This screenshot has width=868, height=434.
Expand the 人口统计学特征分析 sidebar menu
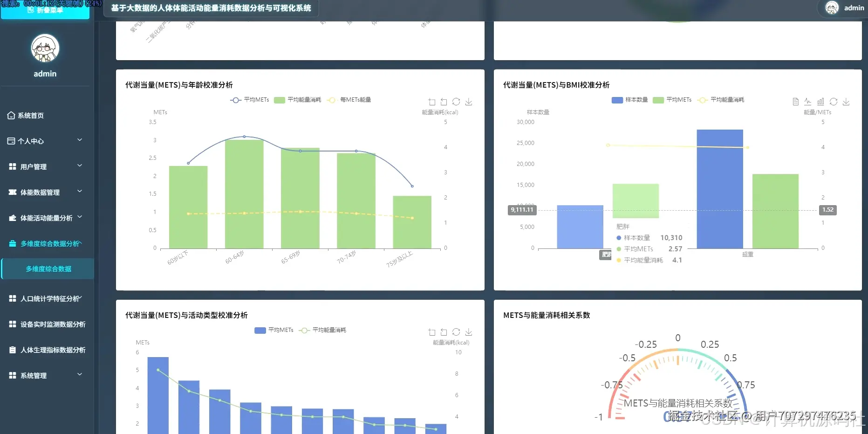[x=45, y=298]
